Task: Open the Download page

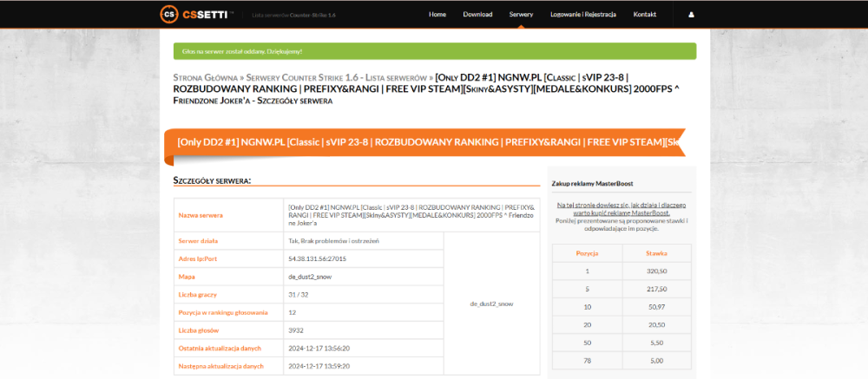Action: tap(477, 15)
